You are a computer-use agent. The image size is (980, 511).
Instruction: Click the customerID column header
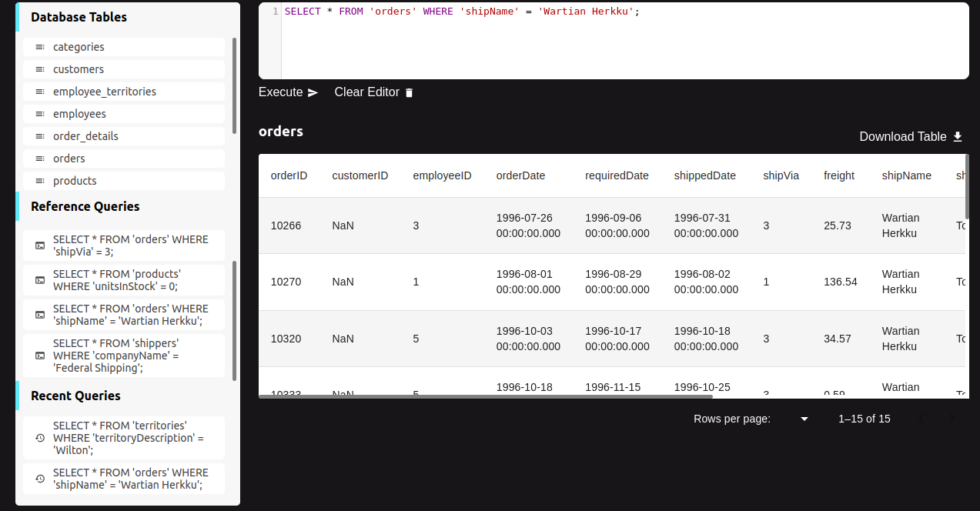coord(360,175)
